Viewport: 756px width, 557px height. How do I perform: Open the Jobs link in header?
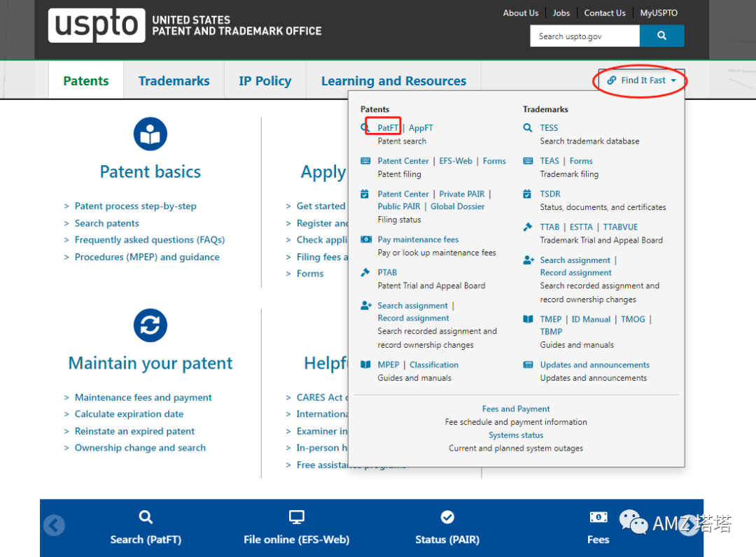(x=561, y=13)
